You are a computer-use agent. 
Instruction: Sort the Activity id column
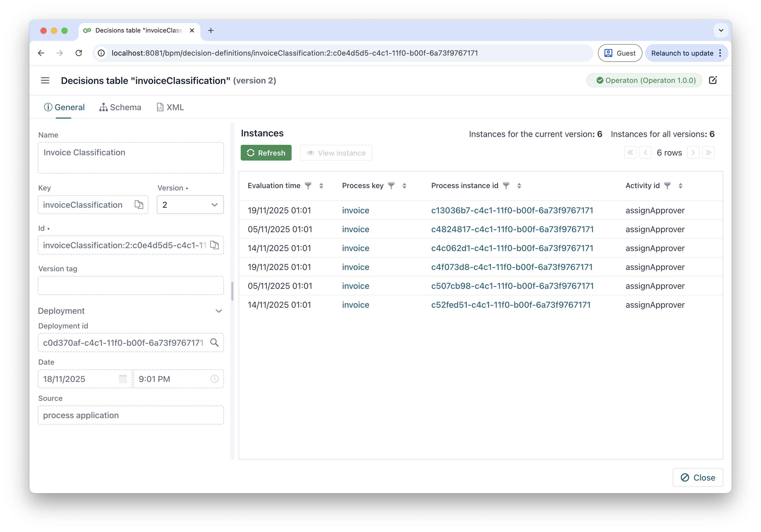(680, 186)
